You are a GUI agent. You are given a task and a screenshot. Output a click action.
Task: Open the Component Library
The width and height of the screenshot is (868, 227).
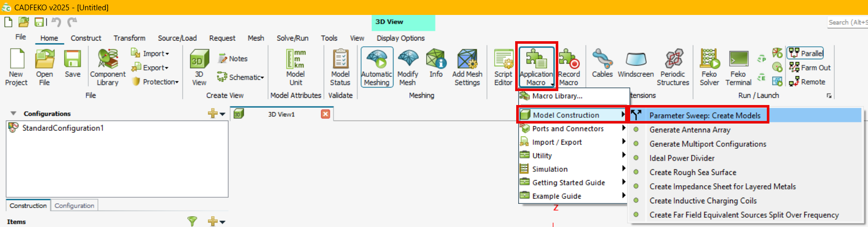coord(108,67)
